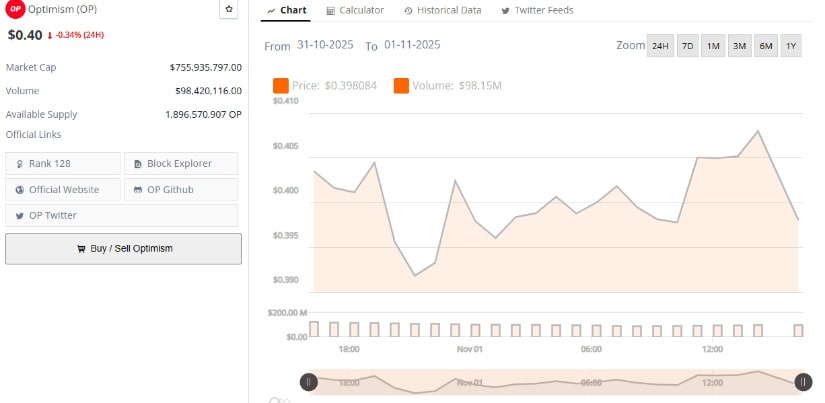Click the $0.40 current price text

[x=25, y=35]
